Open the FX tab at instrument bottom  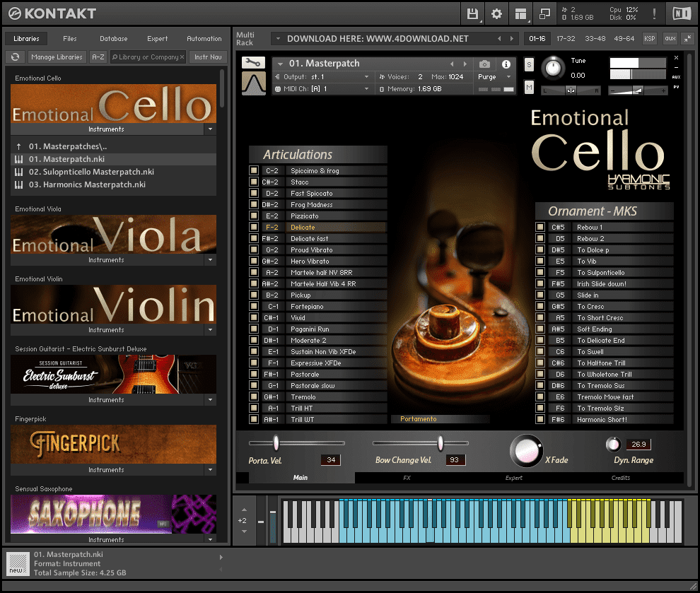(x=407, y=478)
